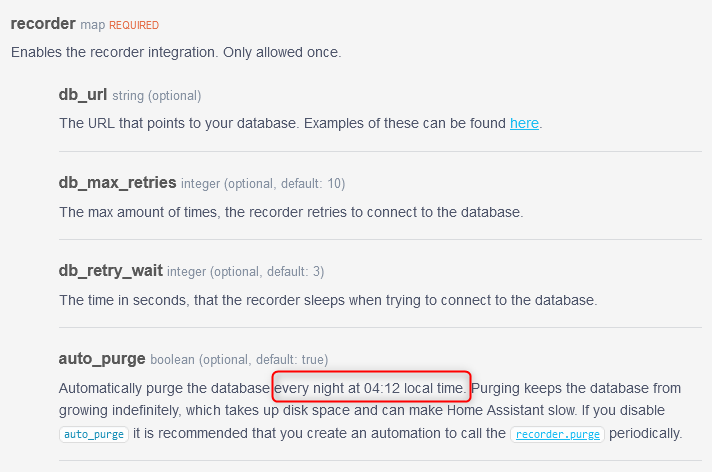The height and width of the screenshot is (472, 712).
Task: Click the 'map' type label
Action: 93,25
